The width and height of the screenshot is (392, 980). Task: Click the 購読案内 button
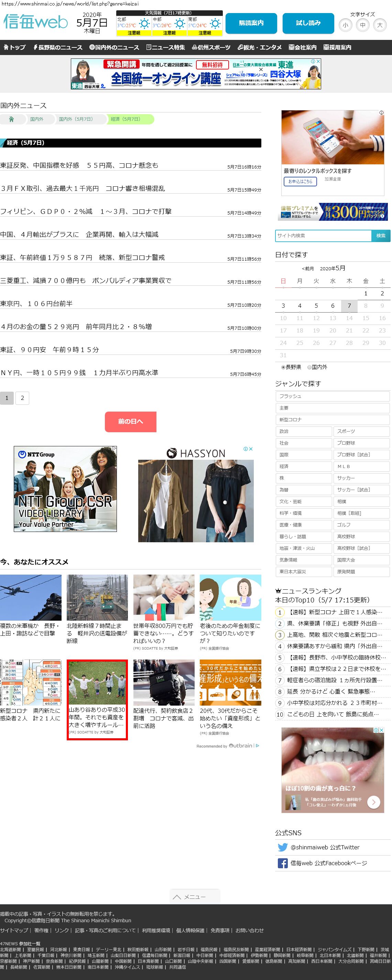point(251,23)
